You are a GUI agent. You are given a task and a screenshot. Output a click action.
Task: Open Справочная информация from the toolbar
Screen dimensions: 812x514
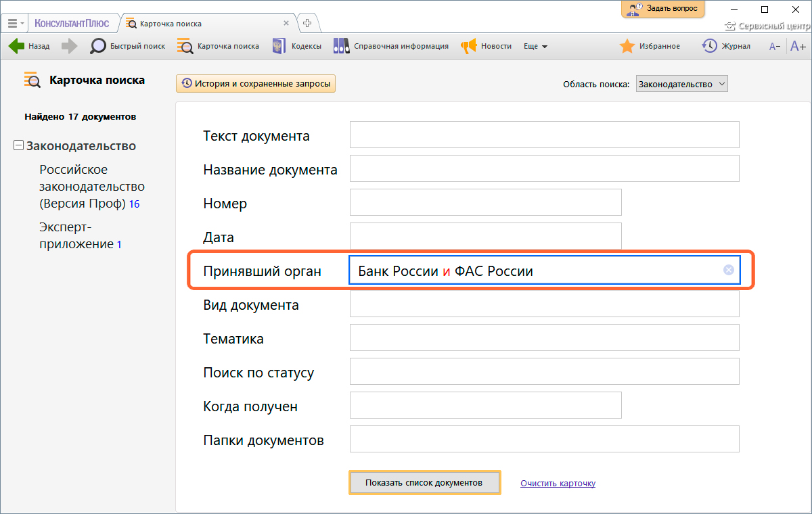coord(390,46)
